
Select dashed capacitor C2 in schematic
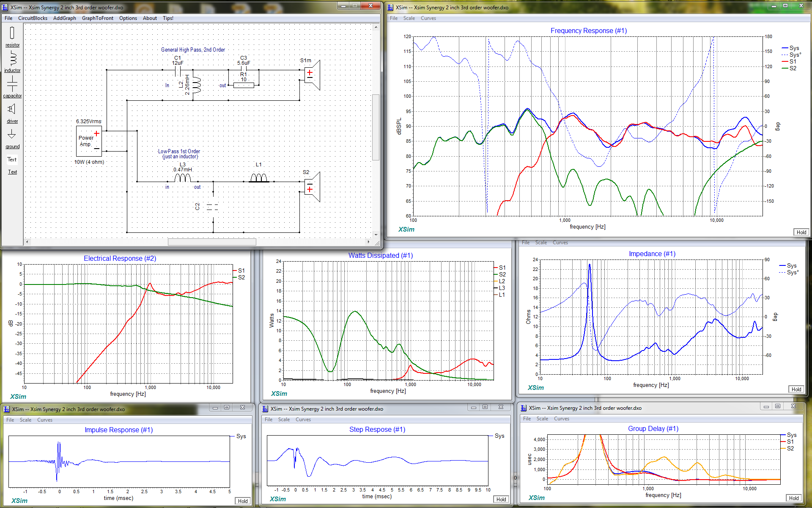(212, 207)
